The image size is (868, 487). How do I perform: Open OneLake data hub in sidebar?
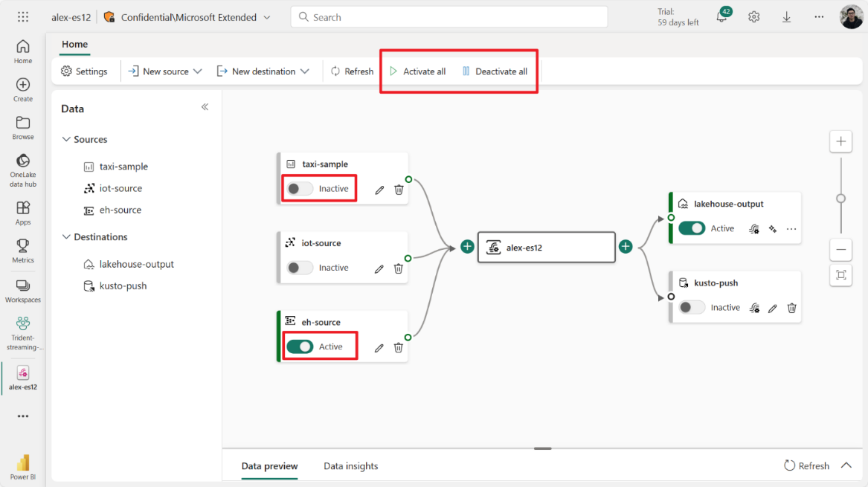[x=23, y=170]
